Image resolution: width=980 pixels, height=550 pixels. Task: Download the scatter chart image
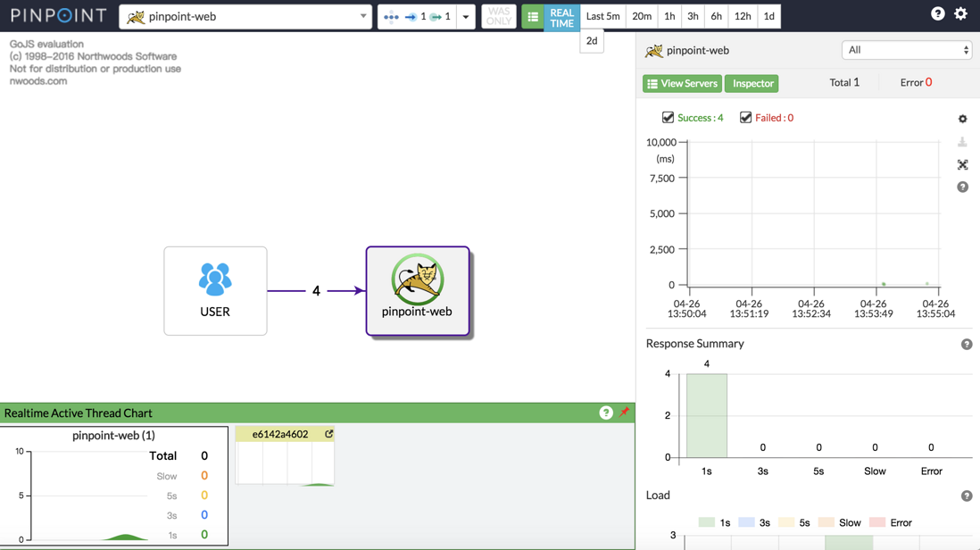tap(962, 143)
